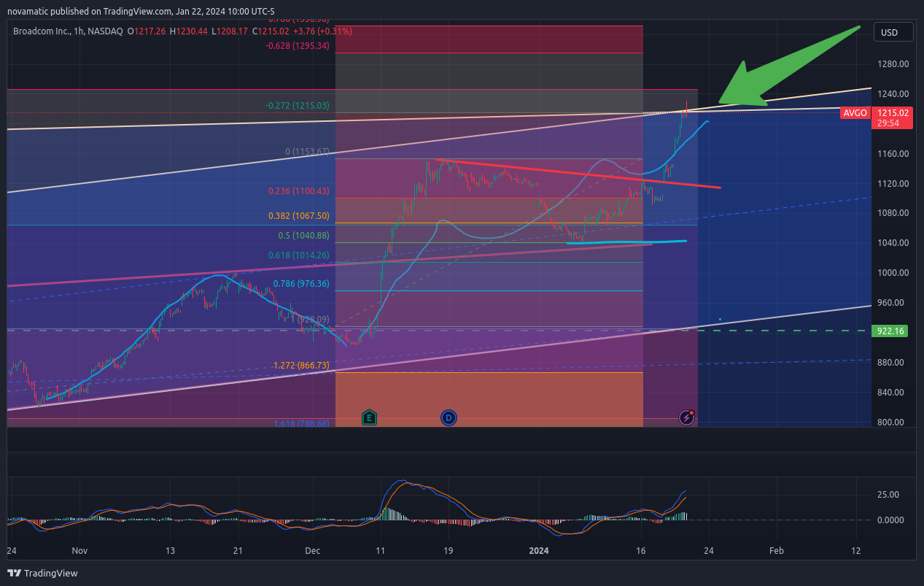Click the Fib level 0.786 (976.36) label
924x586 pixels.
[301, 284]
